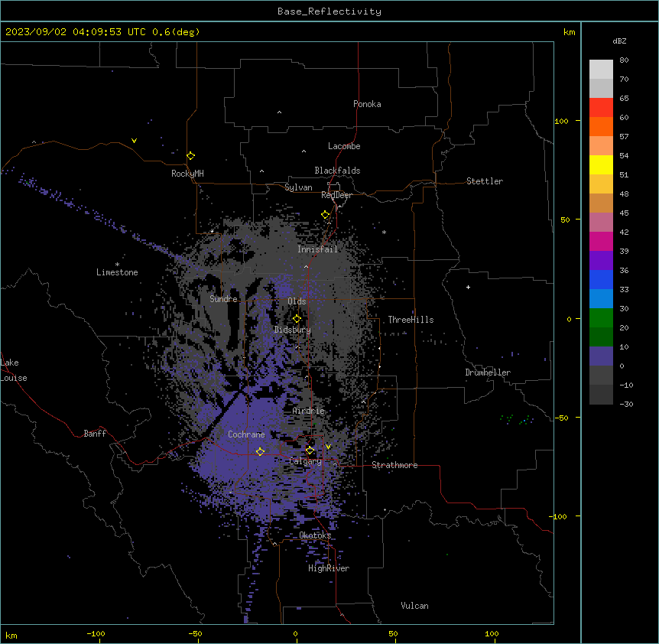Click the Banff label

tap(95, 434)
